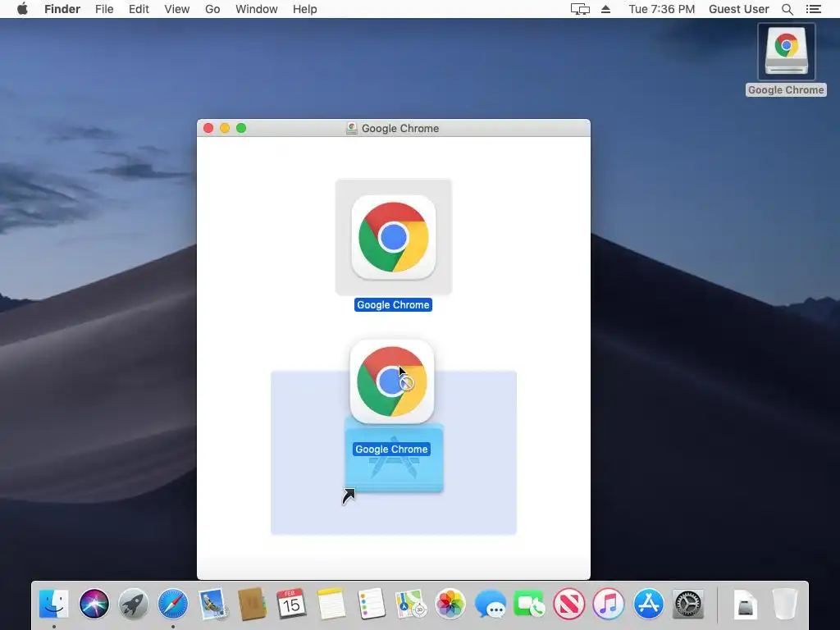Open iTunes music note in Dock
The image size is (840, 630).
[x=609, y=604]
